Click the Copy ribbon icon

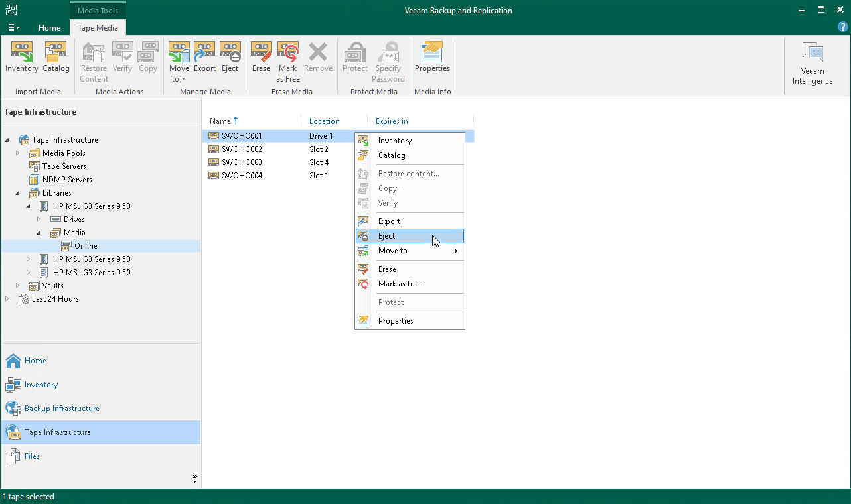(x=148, y=52)
